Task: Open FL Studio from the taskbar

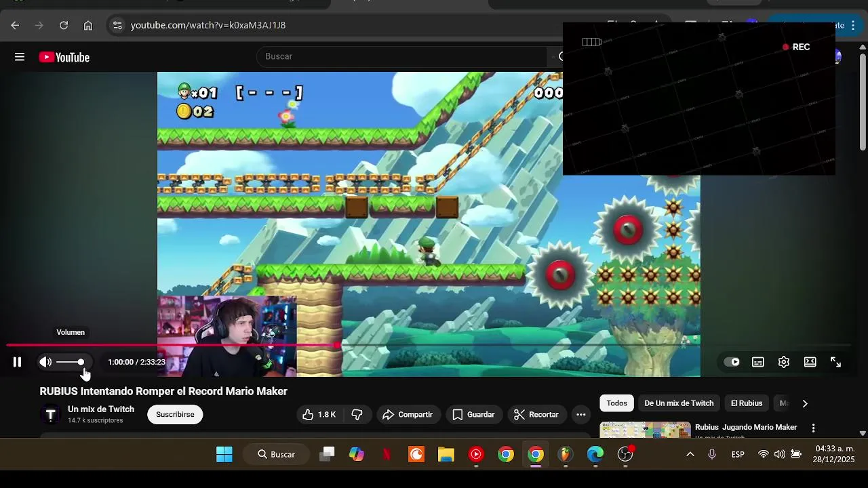Action: point(566,454)
